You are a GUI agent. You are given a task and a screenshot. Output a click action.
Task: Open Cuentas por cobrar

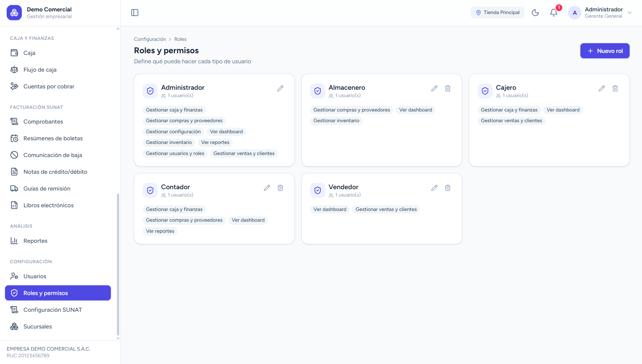click(58, 86)
